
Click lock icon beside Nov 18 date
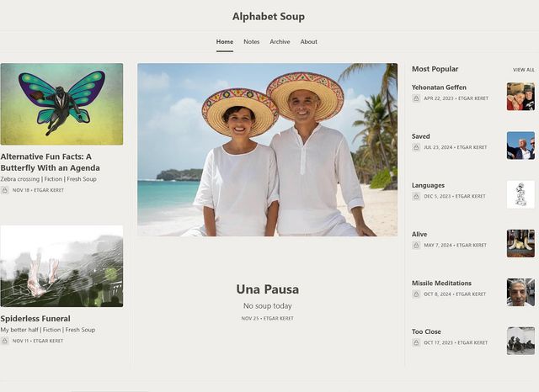[x=5, y=190]
